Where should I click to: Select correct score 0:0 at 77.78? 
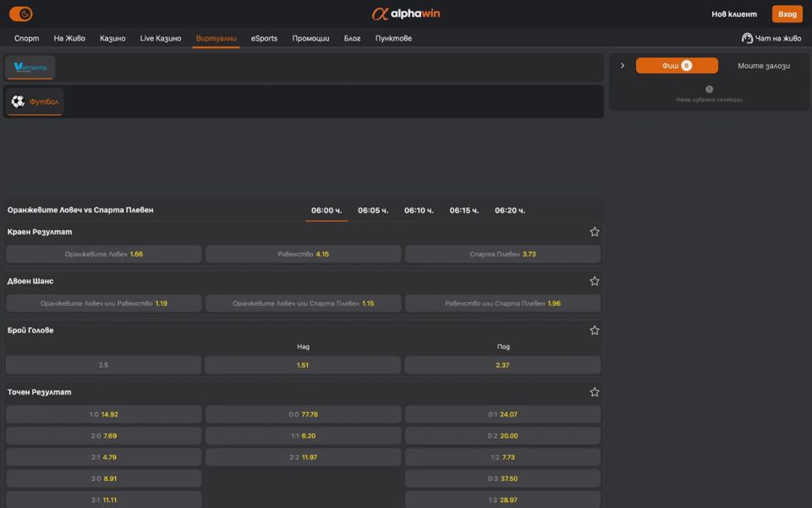[303, 414]
